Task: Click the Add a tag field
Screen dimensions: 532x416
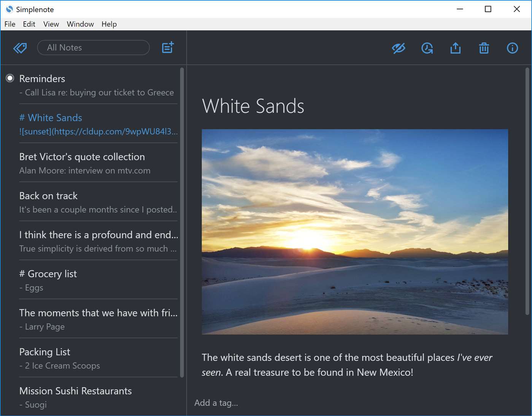Action: click(x=216, y=403)
